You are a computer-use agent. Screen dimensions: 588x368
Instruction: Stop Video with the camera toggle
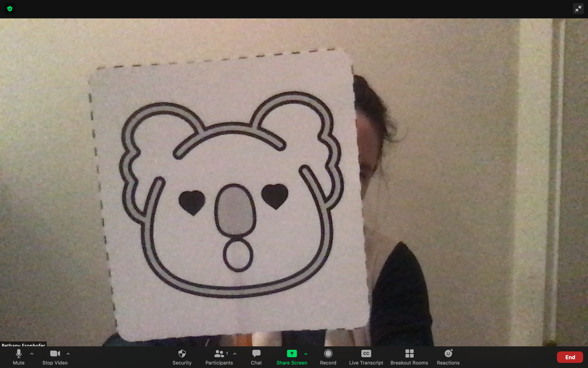click(x=55, y=353)
